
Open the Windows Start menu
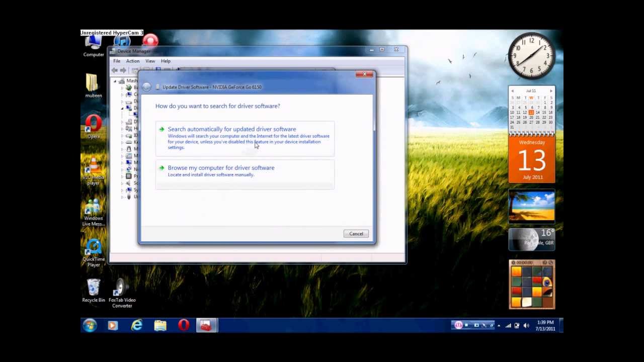click(90, 326)
